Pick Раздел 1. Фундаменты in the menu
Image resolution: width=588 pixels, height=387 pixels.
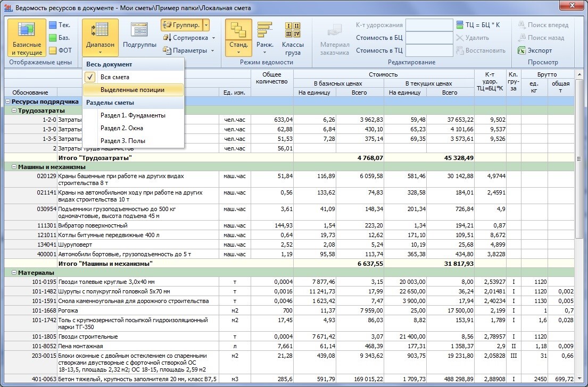pyautogui.click(x=132, y=115)
